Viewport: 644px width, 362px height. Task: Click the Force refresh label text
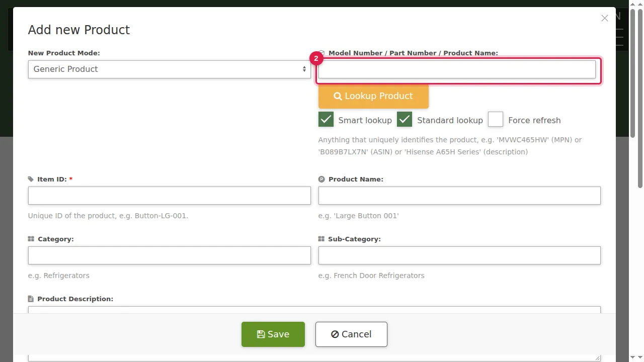[x=534, y=120]
